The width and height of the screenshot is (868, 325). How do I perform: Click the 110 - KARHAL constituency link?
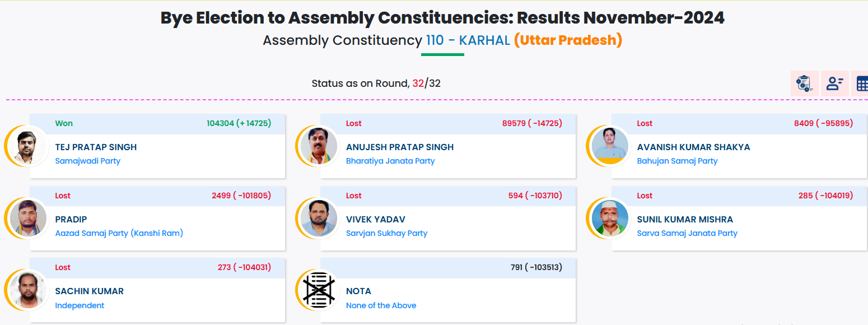468,40
